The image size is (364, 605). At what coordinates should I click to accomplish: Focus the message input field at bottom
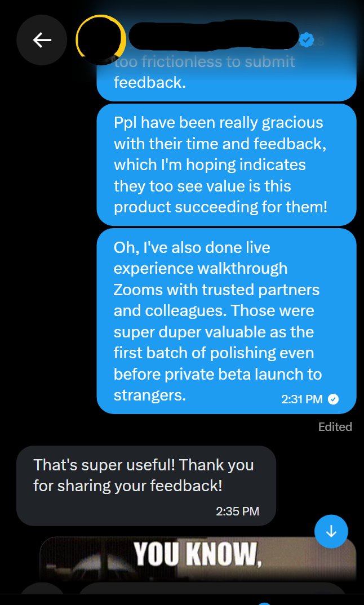coord(212,594)
